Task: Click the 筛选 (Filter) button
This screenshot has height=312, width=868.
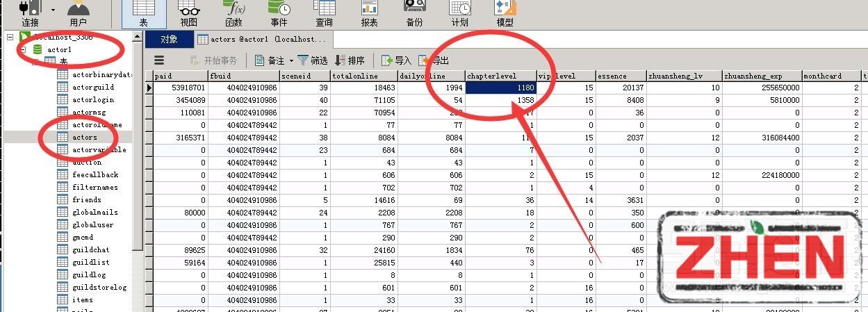Action: coord(312,60)
